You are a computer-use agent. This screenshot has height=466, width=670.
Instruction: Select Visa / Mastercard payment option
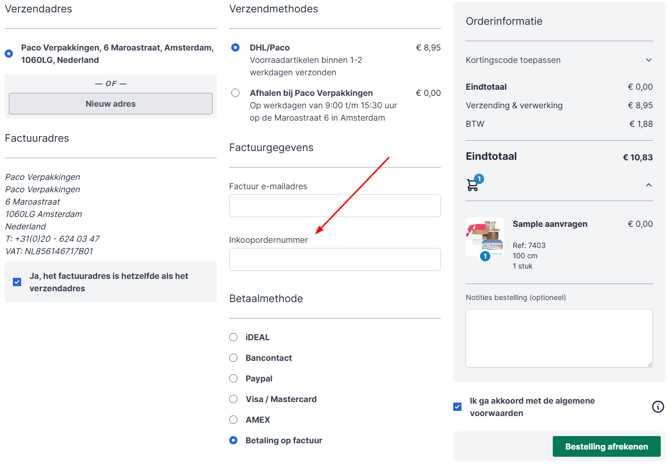tap(234, 399)
